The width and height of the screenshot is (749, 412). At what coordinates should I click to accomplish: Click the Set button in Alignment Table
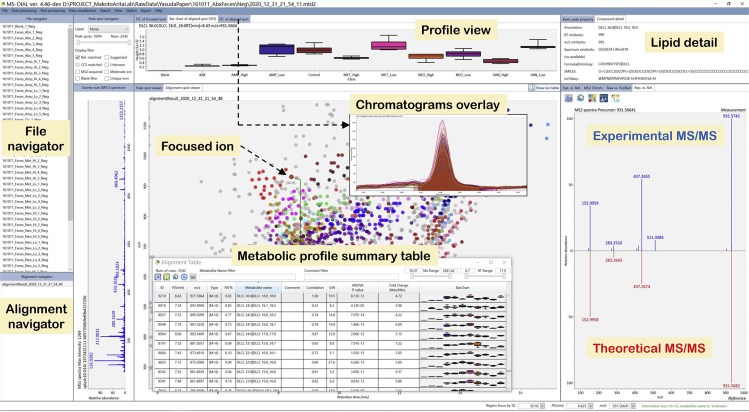point(193,277)
